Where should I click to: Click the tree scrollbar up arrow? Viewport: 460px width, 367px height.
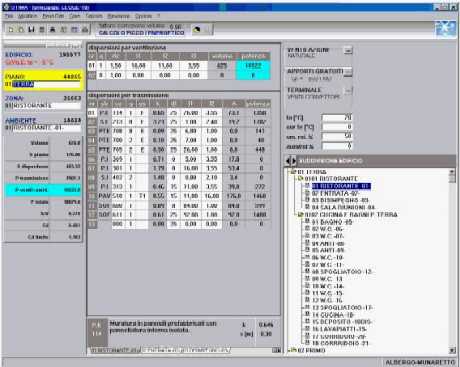[452, 172]
